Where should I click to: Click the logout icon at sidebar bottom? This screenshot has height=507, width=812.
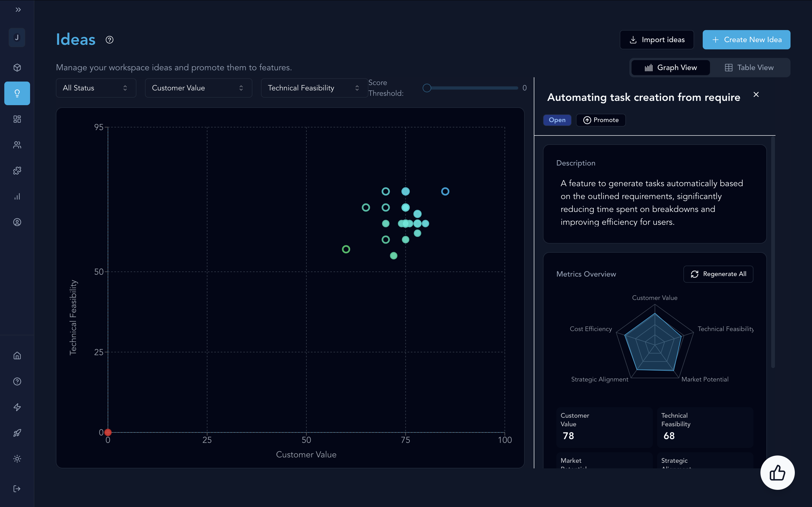(17, 488)
